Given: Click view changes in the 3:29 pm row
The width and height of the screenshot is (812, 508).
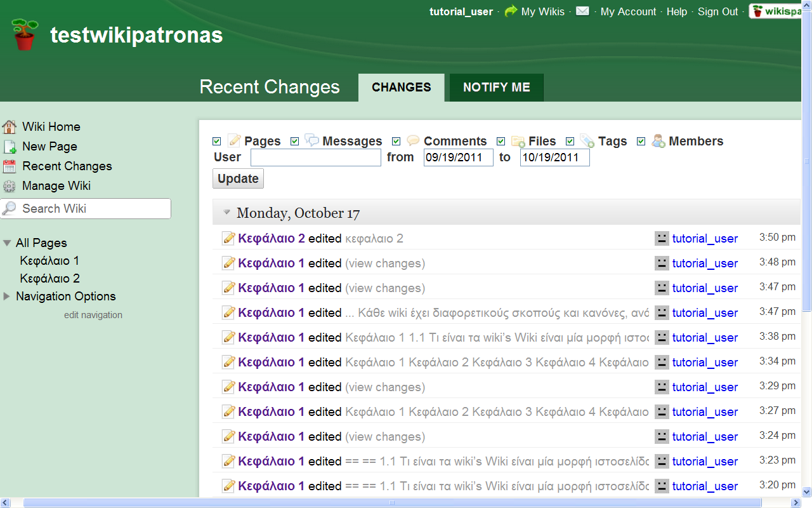Looking at the screenshot, I should 385,387.
